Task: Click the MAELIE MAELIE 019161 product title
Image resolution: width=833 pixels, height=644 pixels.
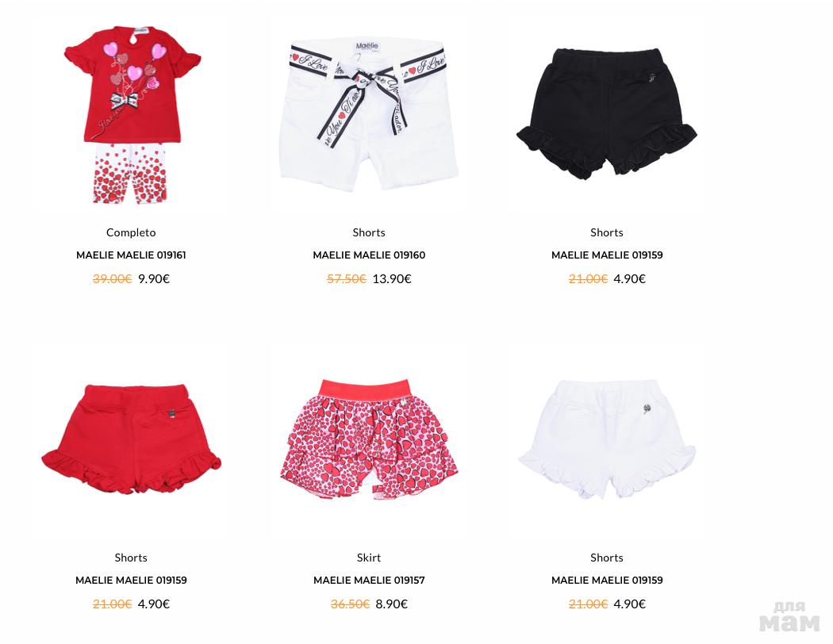Action: 131,255
